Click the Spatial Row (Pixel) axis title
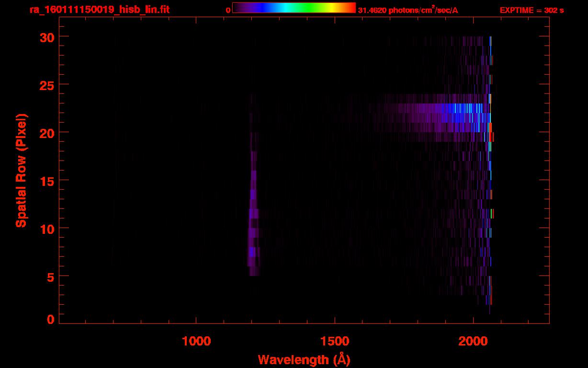The height and width of the screenshot is (368, 588). tap(21, 170)
